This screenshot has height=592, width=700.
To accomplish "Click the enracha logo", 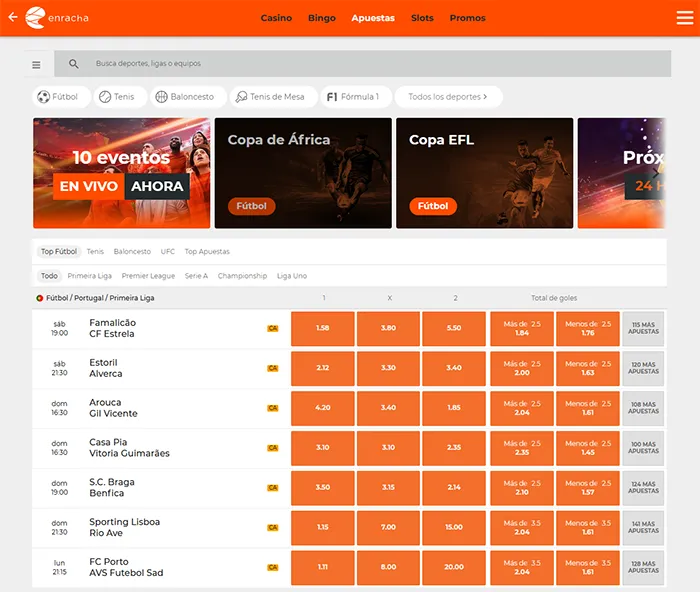I will (x=57, y=18).
